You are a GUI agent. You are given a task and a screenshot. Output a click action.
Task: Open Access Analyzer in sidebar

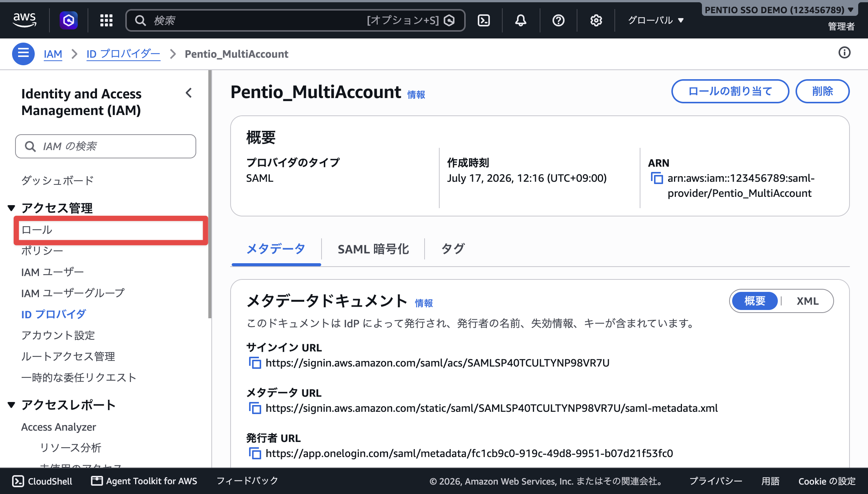coord(58,427)
